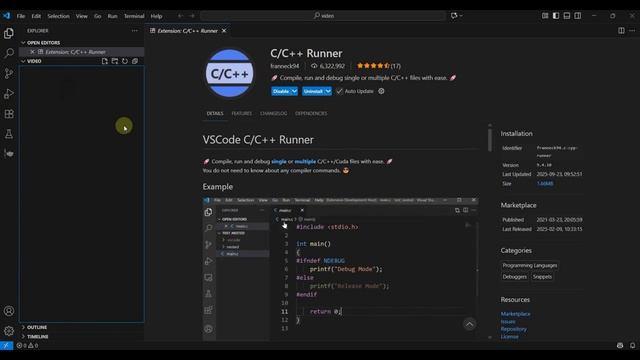Image resolution: width=640 pixels, height=360 pixels.
Task: Refresh the Explorer file tree
Action: [125, 61]
